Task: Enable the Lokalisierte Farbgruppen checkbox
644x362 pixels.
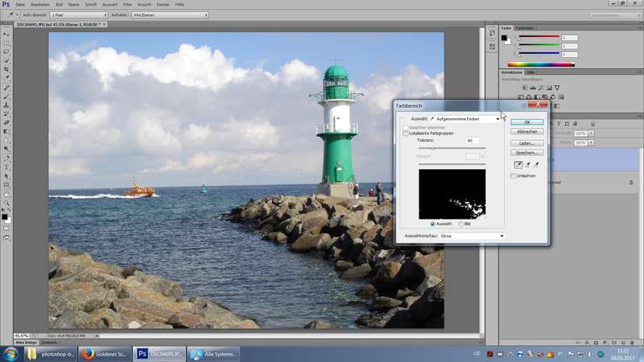Action: pos(405,133)
